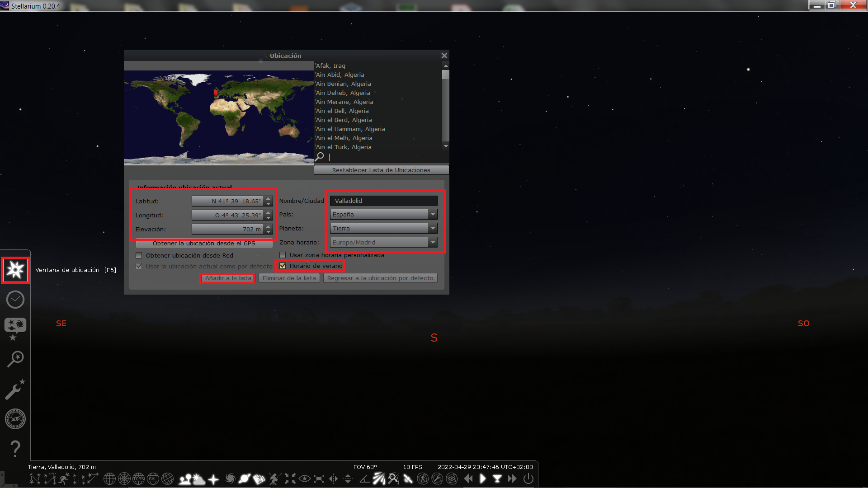Set time to now hourglass button
Image resolution: width=868 pixels, height=488 pixels.
click(497, 479)
